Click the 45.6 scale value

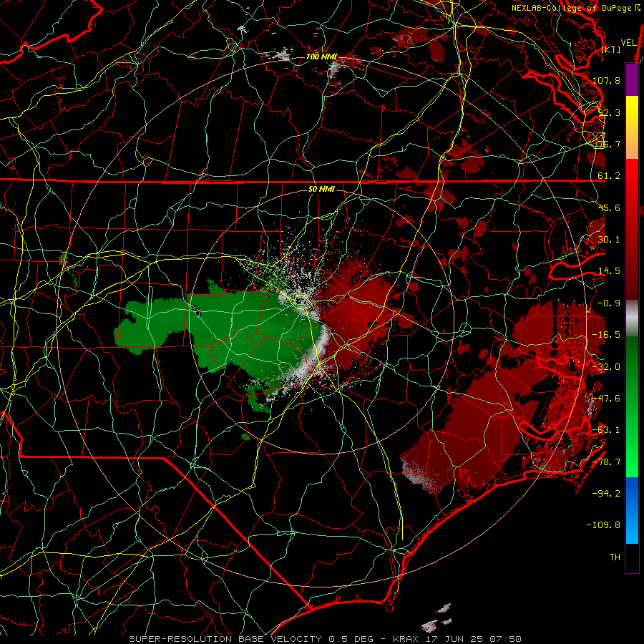click(609, 208)
